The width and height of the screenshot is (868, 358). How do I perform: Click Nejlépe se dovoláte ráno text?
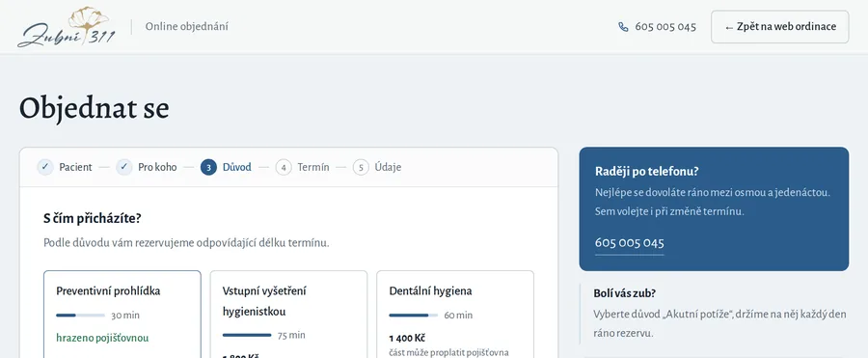pos(713,192)
